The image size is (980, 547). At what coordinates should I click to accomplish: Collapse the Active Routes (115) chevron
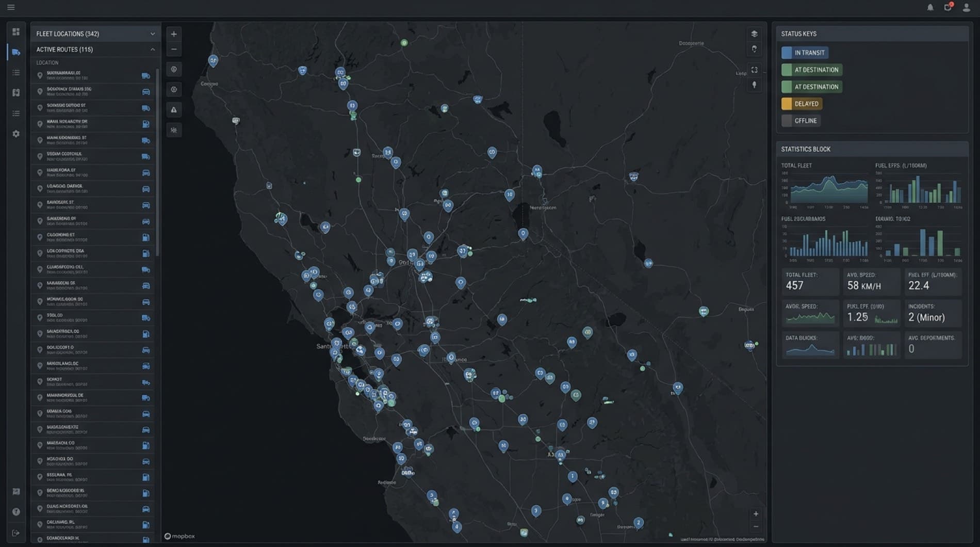pyautogui.click(x=153, y=50)
